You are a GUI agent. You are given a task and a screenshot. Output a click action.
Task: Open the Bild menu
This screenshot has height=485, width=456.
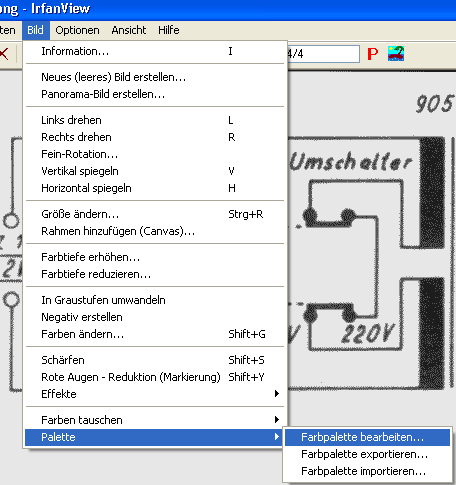click(x=36, y=30)
